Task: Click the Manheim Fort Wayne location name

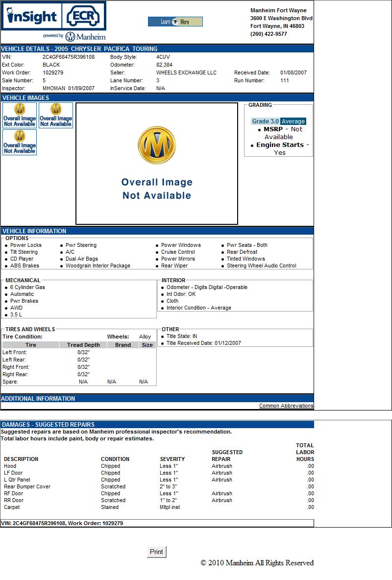Action: [278, 10]
